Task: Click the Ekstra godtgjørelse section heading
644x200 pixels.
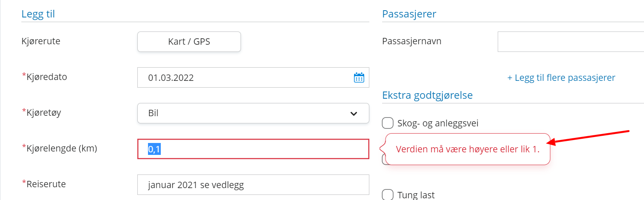Action: click(427, 95)
